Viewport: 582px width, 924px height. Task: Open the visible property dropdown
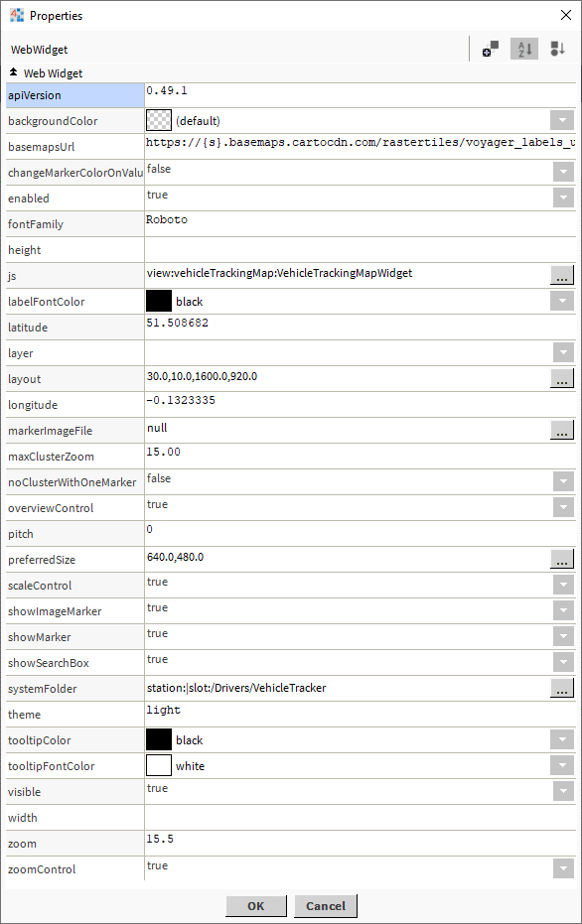click(562, 791)
